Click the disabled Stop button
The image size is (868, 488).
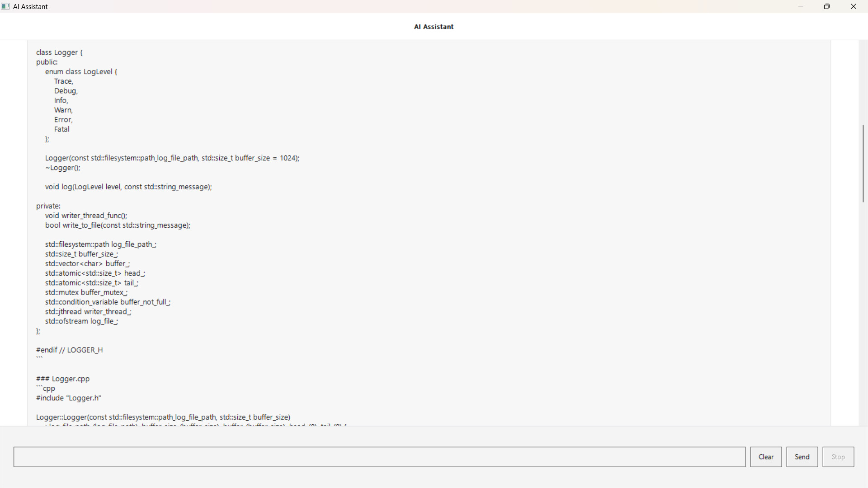[838, 457]
